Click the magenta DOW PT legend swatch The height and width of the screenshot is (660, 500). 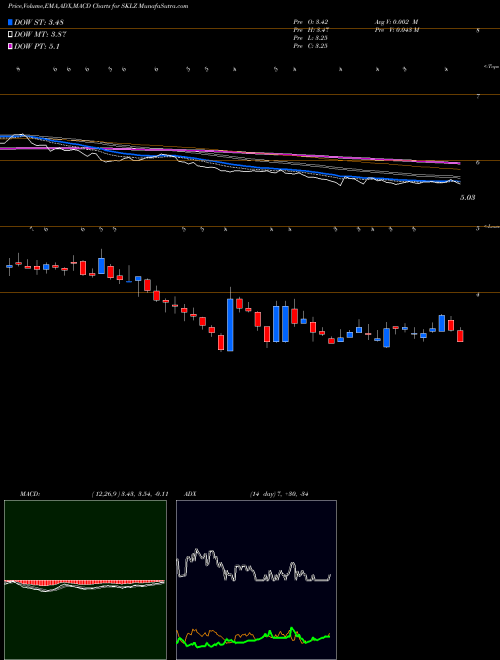click(x=11, y=46)
